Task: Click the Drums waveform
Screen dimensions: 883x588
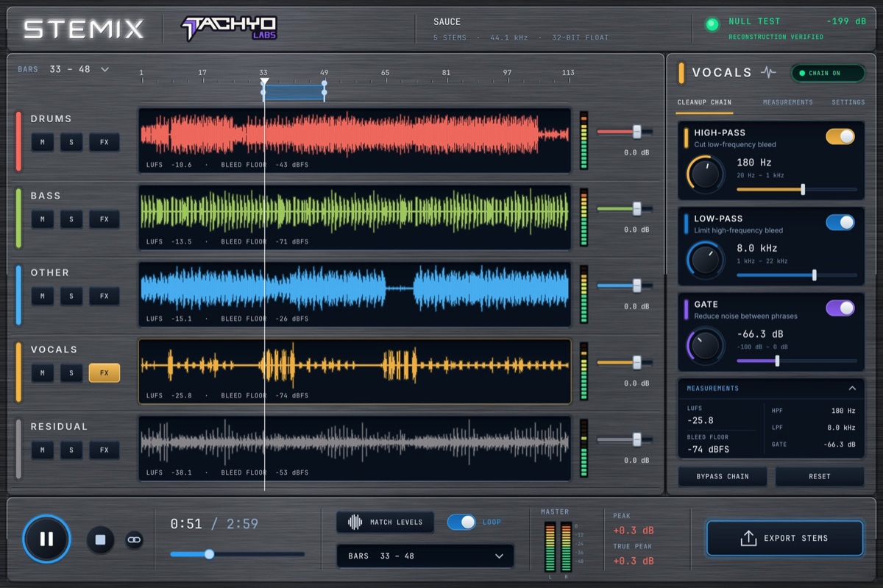Action: [x=355, y=141]
